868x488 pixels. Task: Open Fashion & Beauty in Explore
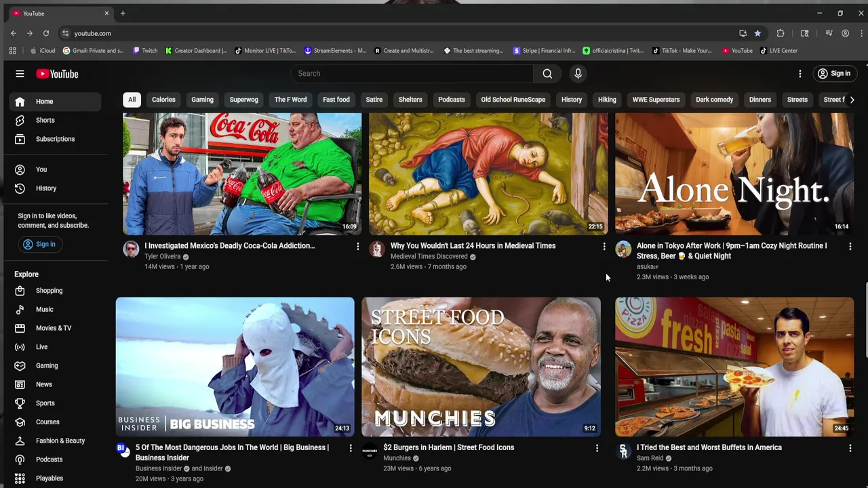pos(55,441)
